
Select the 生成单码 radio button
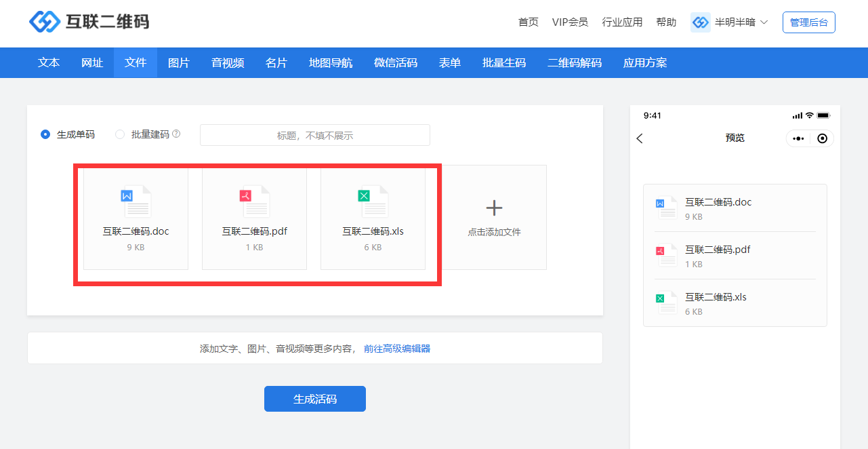pos(45,134)
